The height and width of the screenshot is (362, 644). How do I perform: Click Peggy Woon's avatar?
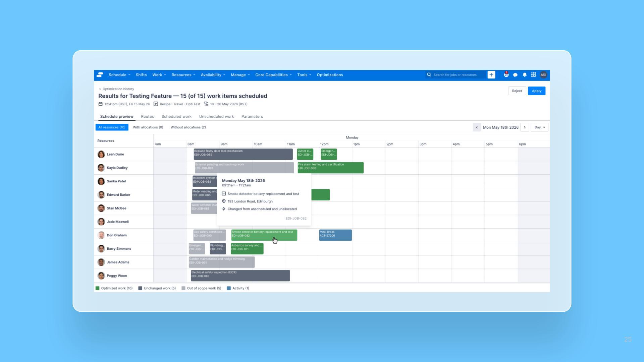pos(101,276)
